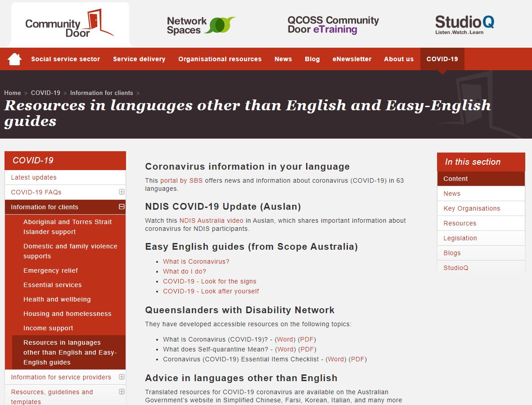Open Information for service providers link
Screen dimensions: 532x405
[x=61, y=377]
